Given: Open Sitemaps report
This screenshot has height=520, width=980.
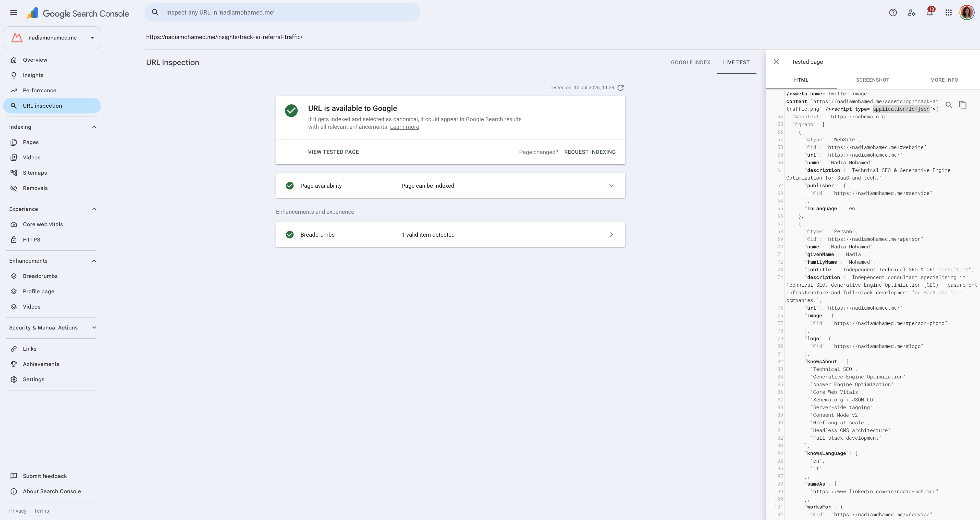Looking at the screenshot, I should [52, 173].
